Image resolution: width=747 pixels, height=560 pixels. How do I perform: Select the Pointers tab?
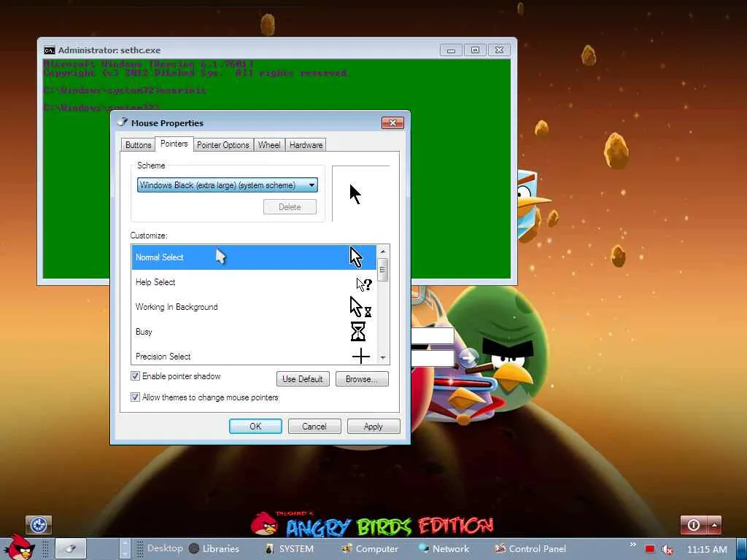(x=174, y=144)
